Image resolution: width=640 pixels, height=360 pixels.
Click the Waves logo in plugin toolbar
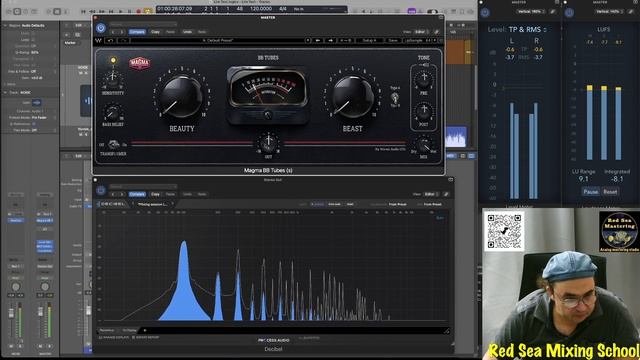tap(98, 41)
